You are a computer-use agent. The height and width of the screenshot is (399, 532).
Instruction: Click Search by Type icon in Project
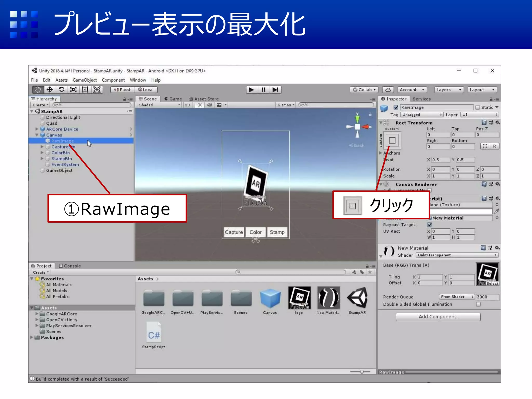[x=354, y=272]
